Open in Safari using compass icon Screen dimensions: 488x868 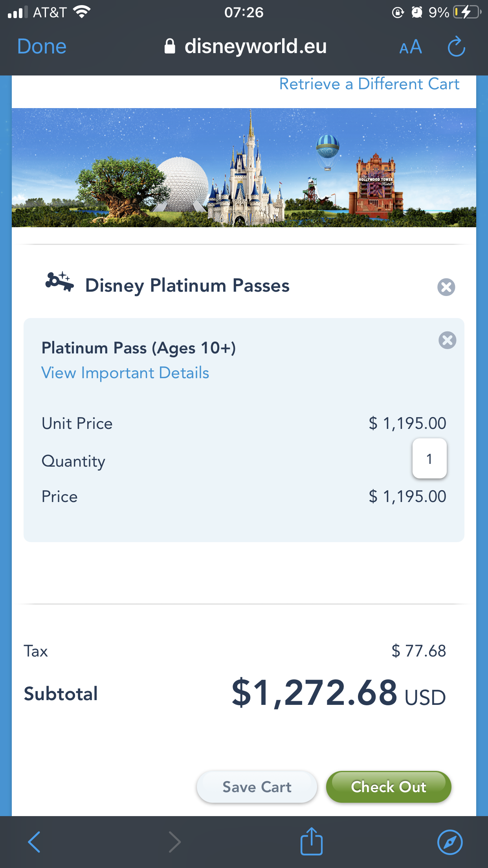449,842
